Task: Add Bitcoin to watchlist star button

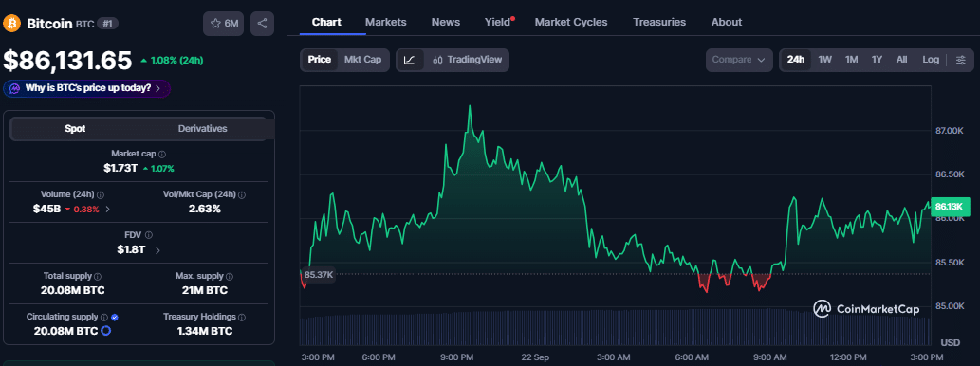Action: pyautogui.click(x=224, y=24)
